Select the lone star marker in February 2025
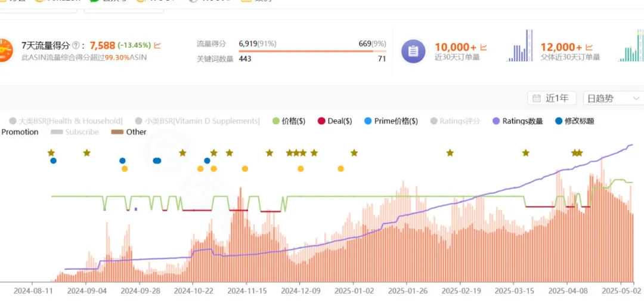This screenshot has height=302, width=644. [x=450, y=153]
